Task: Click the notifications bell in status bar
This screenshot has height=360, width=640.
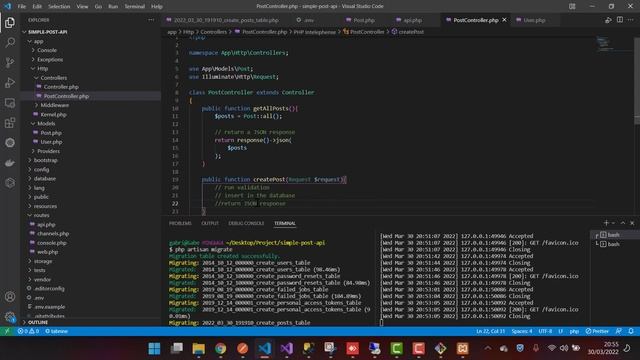Action: (631, 331)
